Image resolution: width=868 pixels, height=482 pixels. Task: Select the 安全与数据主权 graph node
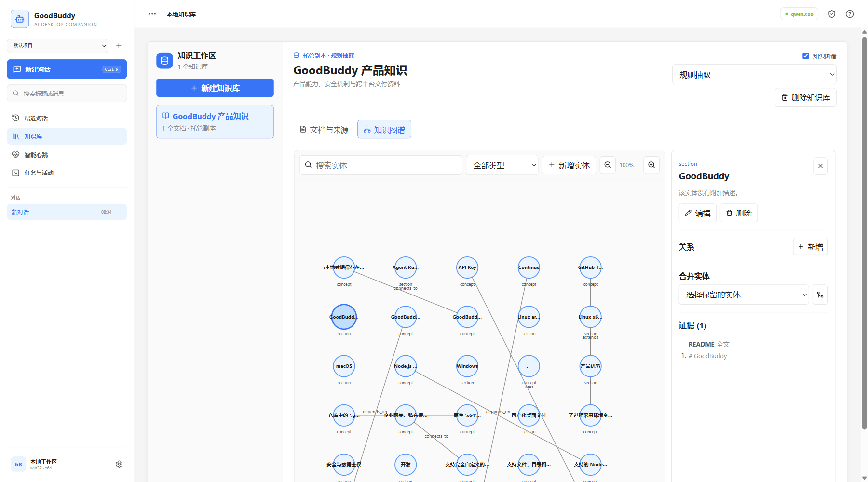coord(344,465)
